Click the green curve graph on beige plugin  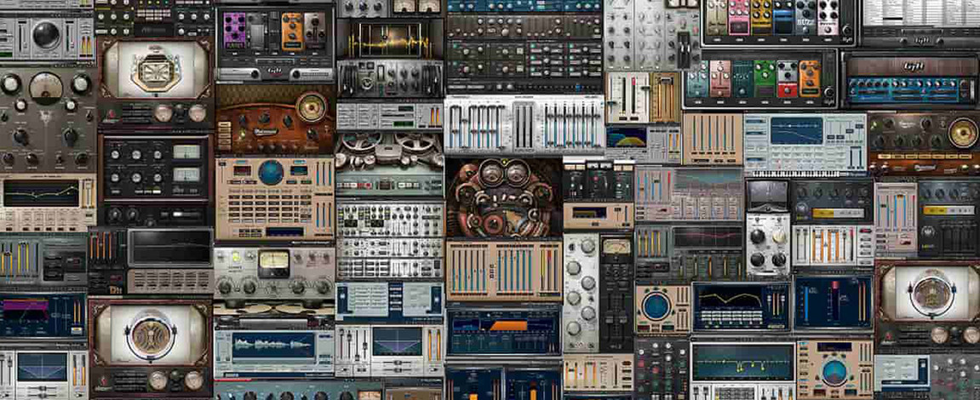pos(41,192)
